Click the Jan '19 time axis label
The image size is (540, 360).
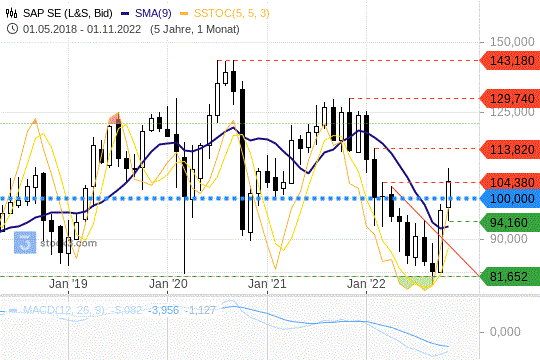point(68,284)
